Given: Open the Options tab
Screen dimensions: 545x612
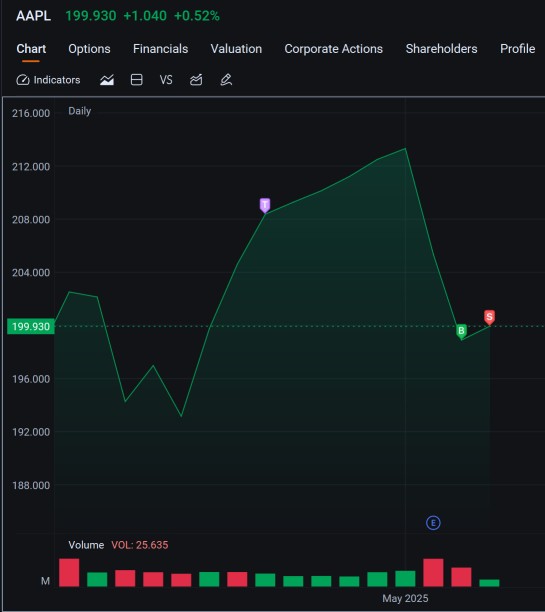Looking at the screenshot, I should point(89,49).
